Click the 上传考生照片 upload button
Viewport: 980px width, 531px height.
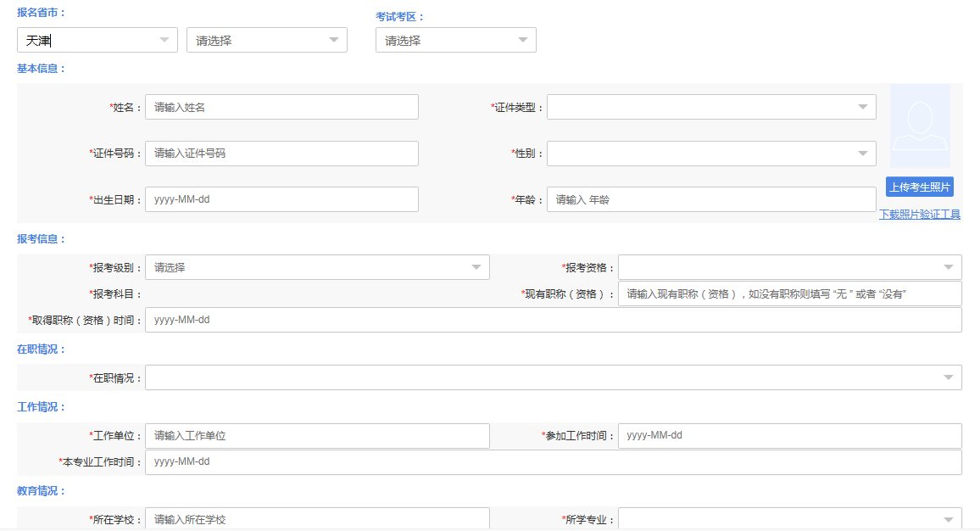pyautogui.click(x=920, y=187)
